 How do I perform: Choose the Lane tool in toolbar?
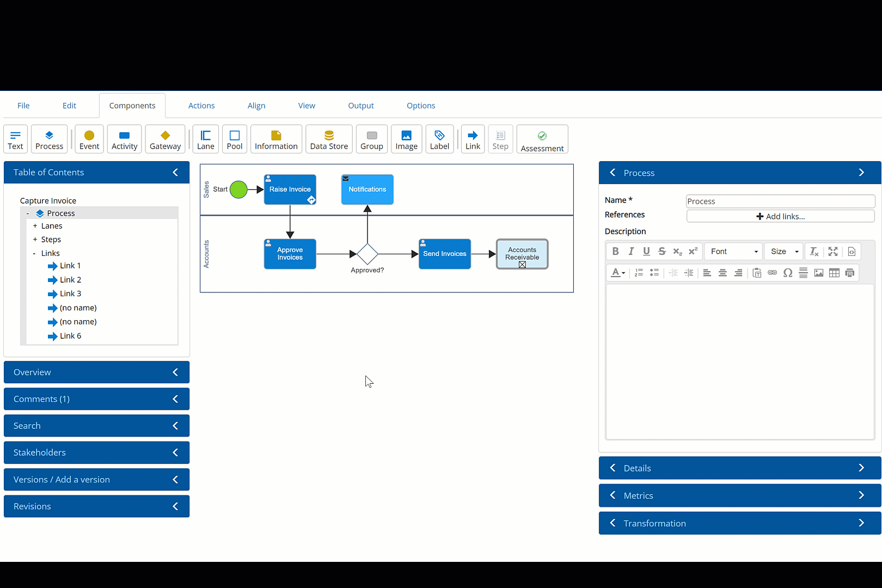tap(205, 139)
